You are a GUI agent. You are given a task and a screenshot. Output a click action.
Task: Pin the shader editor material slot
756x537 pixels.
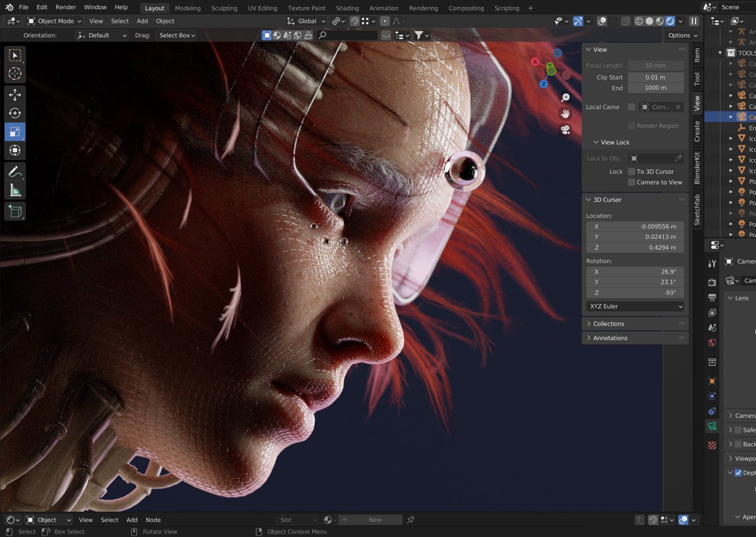coord(411,520)
